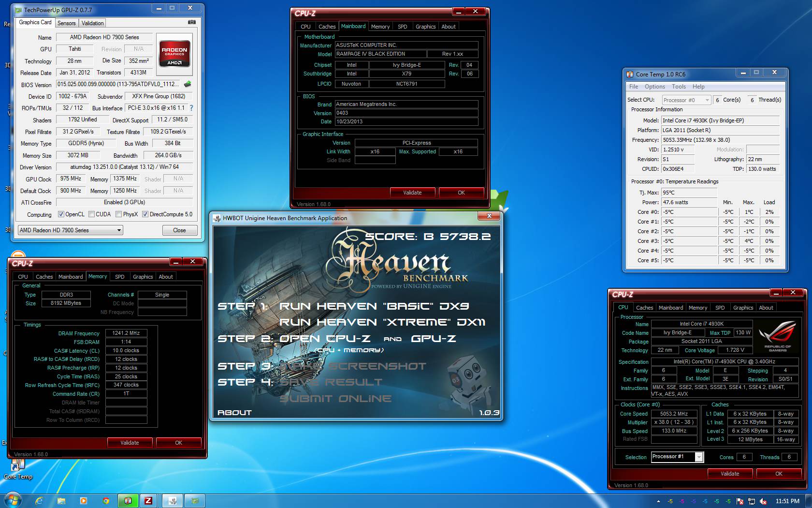This screenshot has width=812, height=508.
Task: Click OK in Mainboard CPU-Z window
Action: click(461, 193)
